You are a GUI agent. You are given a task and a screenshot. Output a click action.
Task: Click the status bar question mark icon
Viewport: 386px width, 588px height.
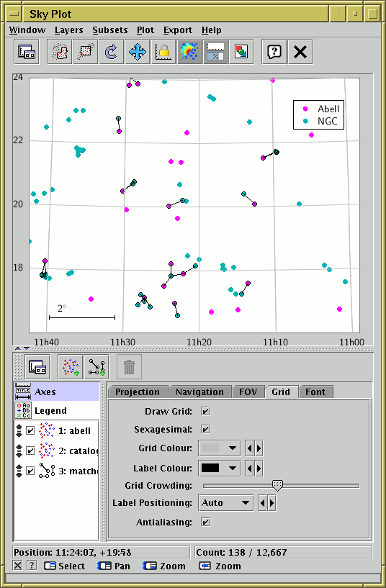[32, 565]
